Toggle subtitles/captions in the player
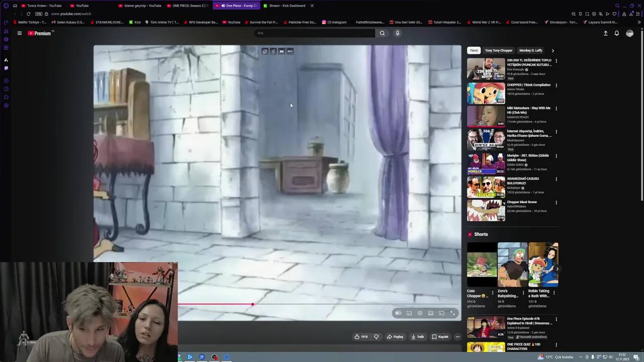This screenshot has height=362, width=644. tap(409, 313)
